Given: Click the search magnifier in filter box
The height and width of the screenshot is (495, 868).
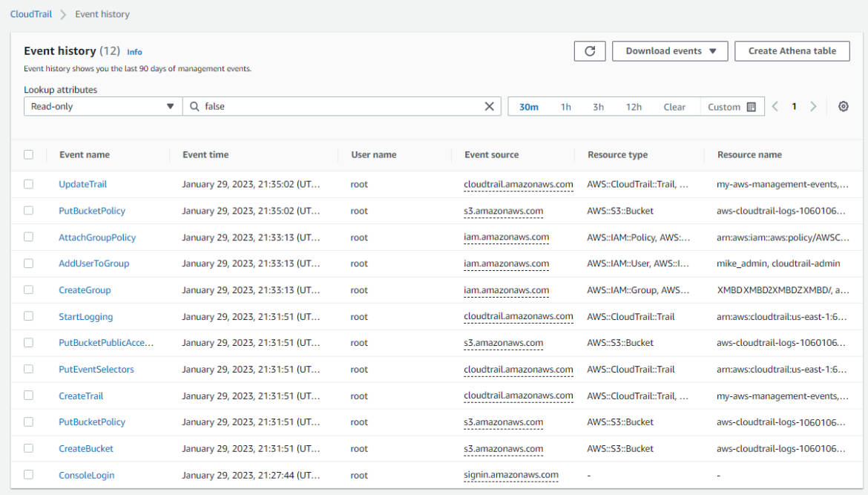Looking at the screenshot, I should pos(194,106).
